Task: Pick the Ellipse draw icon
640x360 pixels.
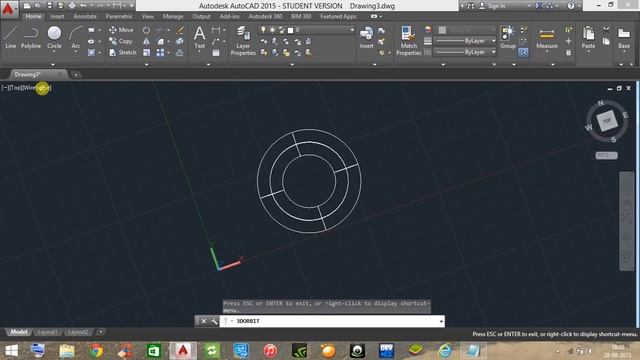Action: click(91, 41)
